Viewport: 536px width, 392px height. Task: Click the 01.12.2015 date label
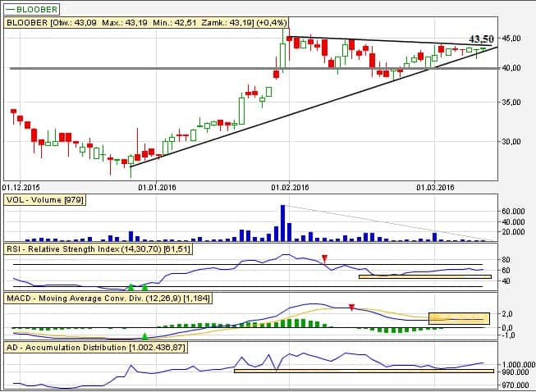(x=22, y=187)
